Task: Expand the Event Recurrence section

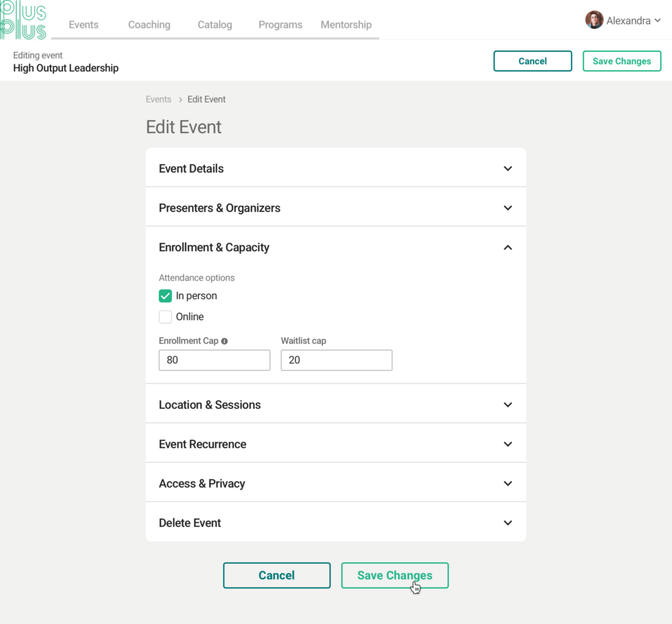Action: click(x=335, y=444)
